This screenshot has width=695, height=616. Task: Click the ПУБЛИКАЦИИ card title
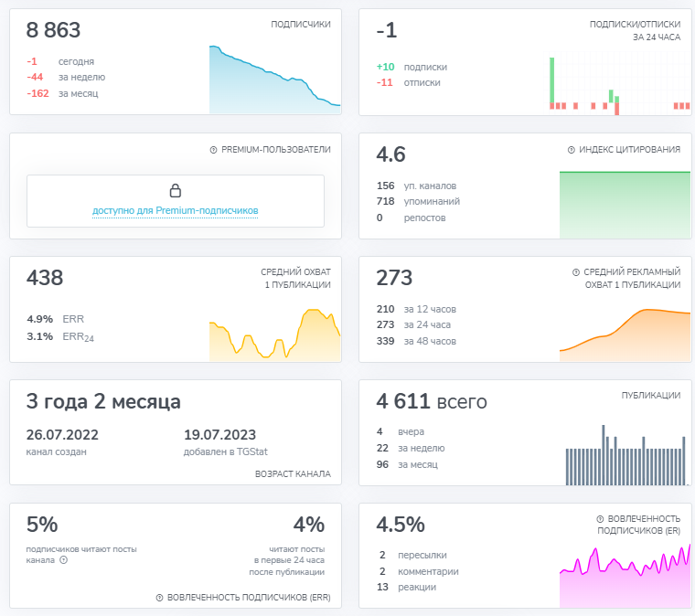point(651,396)
